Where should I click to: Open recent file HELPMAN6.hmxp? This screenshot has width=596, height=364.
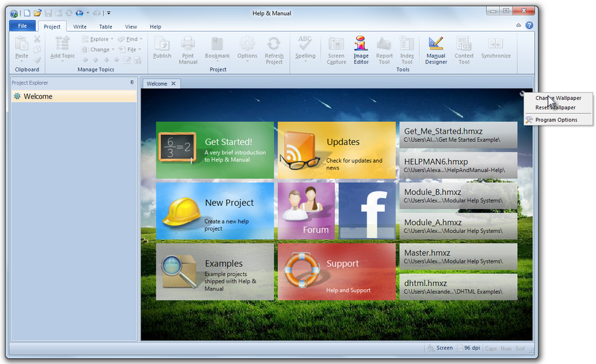458,165
